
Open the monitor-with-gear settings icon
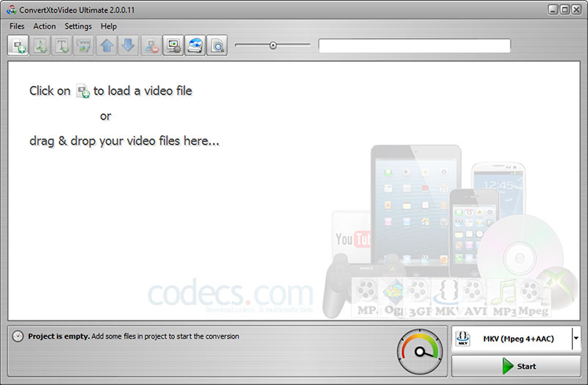[x=173, y=46]
